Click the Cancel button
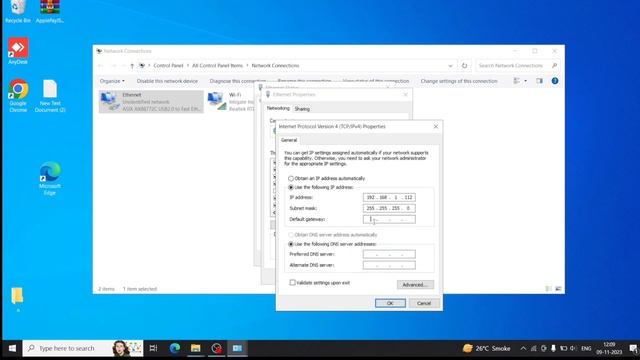 pos(424,303)
